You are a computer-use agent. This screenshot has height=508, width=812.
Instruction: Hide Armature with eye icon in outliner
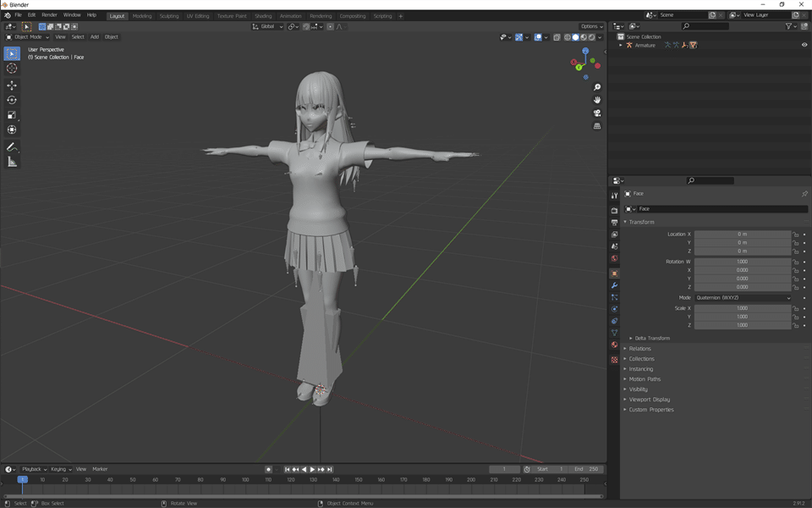point(804,45)
